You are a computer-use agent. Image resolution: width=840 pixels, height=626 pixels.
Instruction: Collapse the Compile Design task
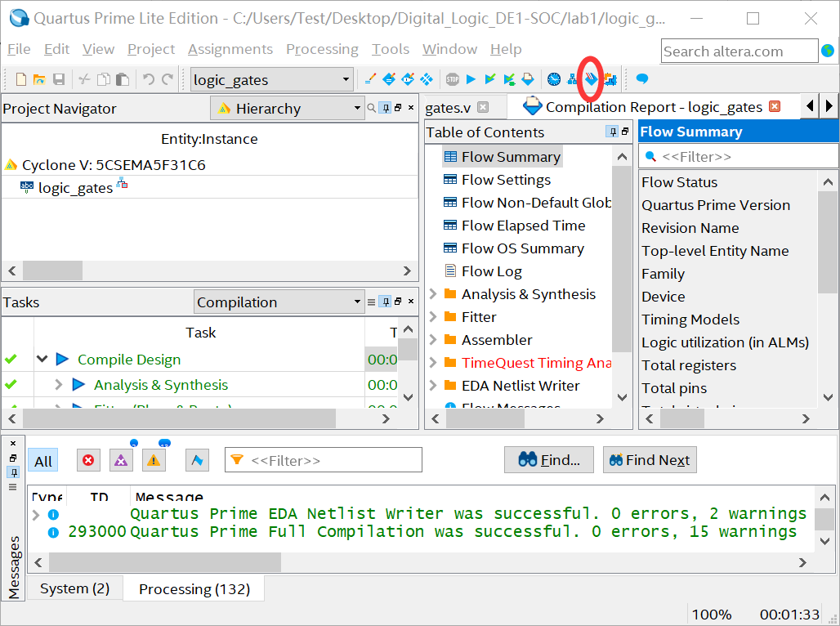(42, 359)
